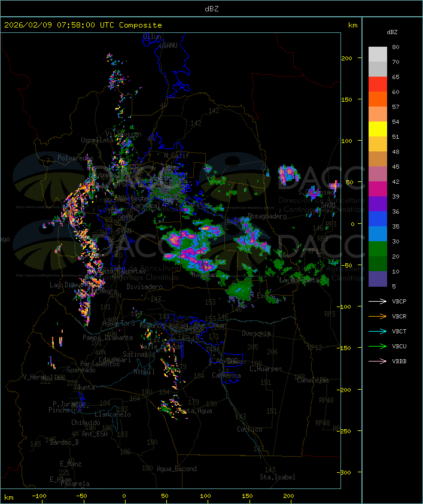Pick the light gray 70-80 dBZ swatch
This screenshot has width=423, height=504.
pos(378,54)
